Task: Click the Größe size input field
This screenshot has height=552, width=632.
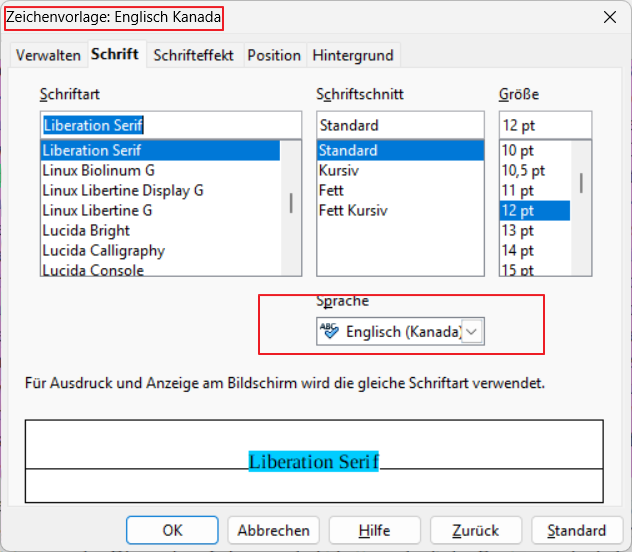Action: click(545, 126)
